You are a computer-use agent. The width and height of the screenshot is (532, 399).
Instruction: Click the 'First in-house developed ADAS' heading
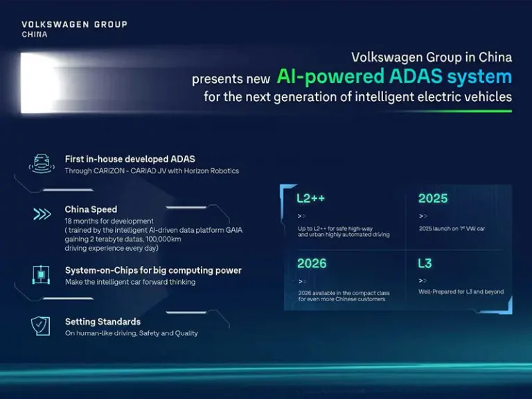point(130,159)
